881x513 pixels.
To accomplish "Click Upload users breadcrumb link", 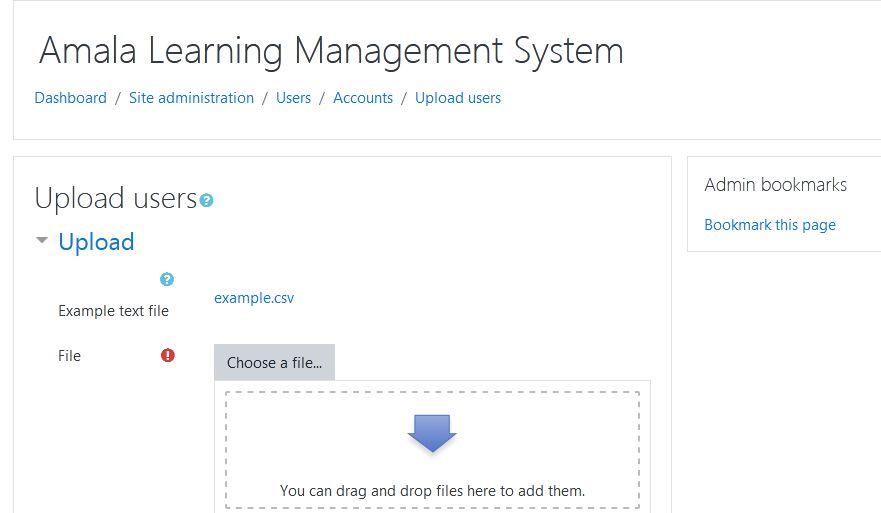I will tap(458, 98).
